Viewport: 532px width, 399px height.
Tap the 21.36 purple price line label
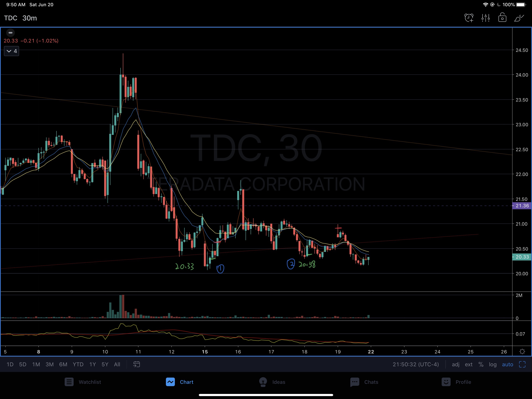(522, 206)
